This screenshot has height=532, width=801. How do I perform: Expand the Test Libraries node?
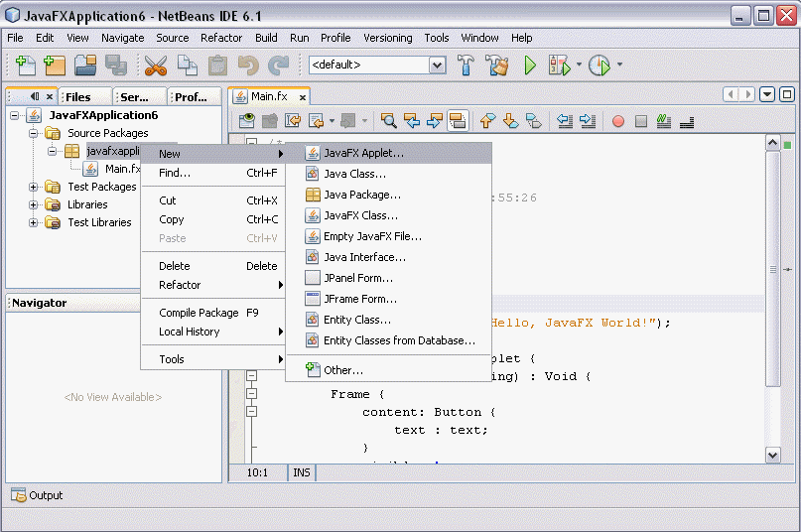click(x=33, y=222)
